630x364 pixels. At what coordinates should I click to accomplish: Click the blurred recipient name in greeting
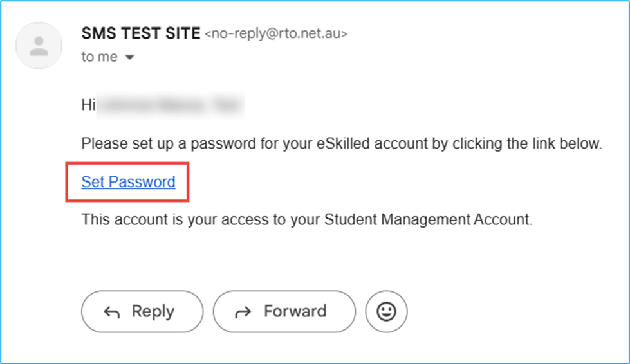click(x=171, y=105)
